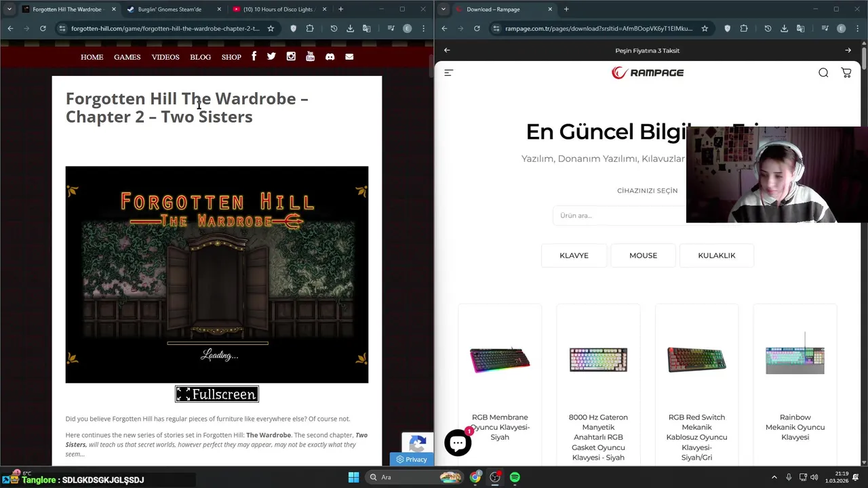Open HOME in Forgotten Hill menu

[x=92, y=57]
